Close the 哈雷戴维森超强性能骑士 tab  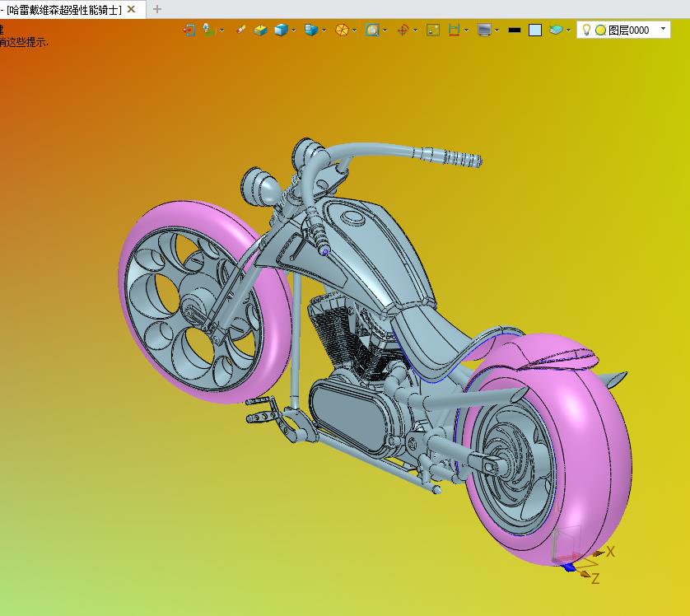(131, 9)
